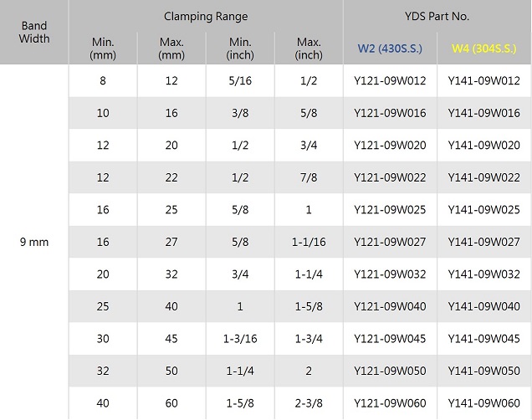Click the Band Width column header
The height and width of the screenshot is (420, 532).
34,32
